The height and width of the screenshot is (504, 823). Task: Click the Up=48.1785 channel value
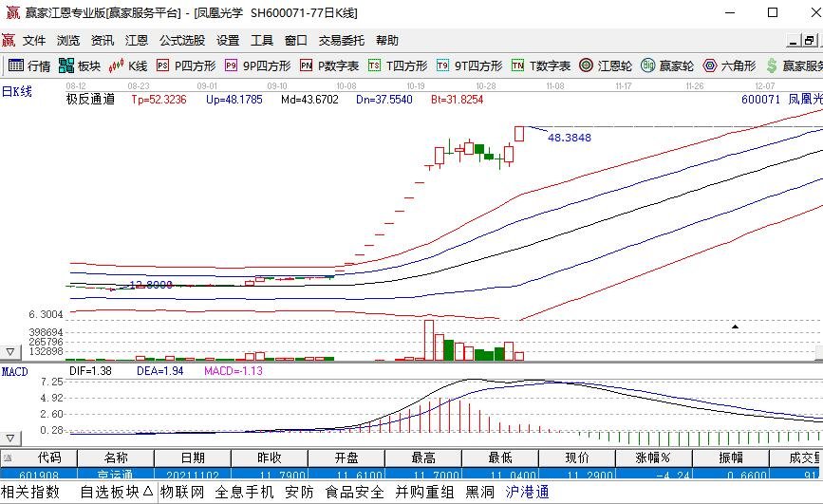tap(234, 100)
